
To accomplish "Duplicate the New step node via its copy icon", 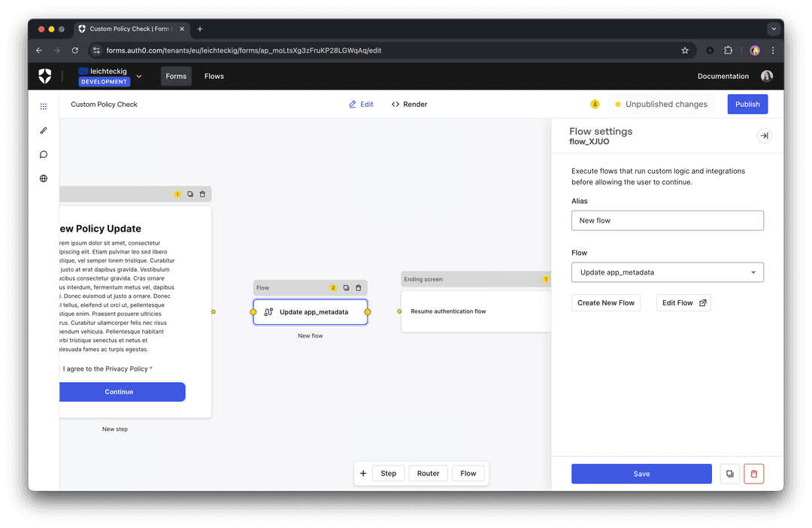I will click(189, 194).
